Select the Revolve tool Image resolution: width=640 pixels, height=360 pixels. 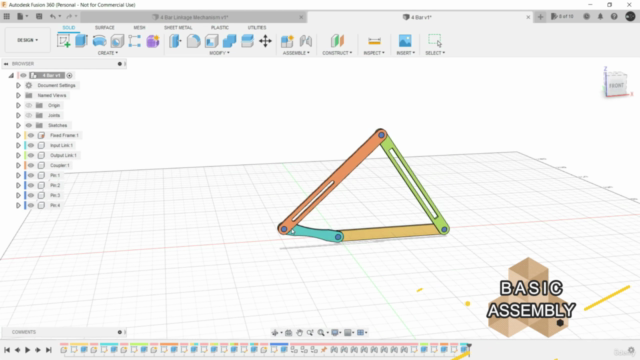pos(99,41)
